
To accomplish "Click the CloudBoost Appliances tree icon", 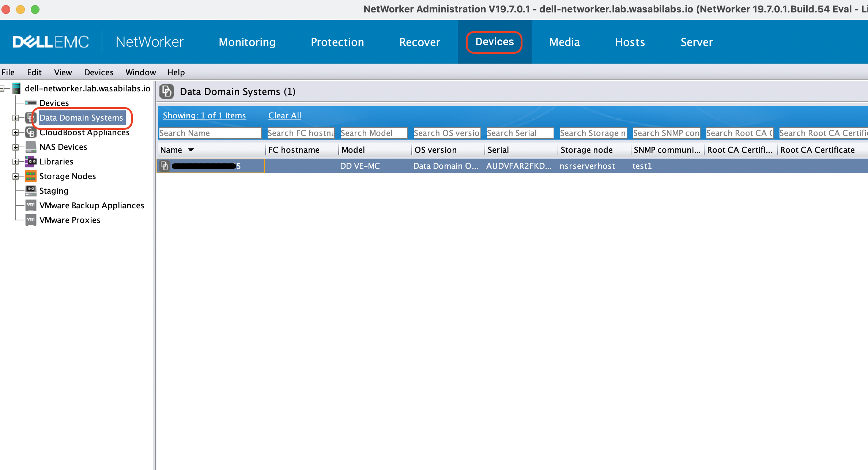I will tap(31, 132).
